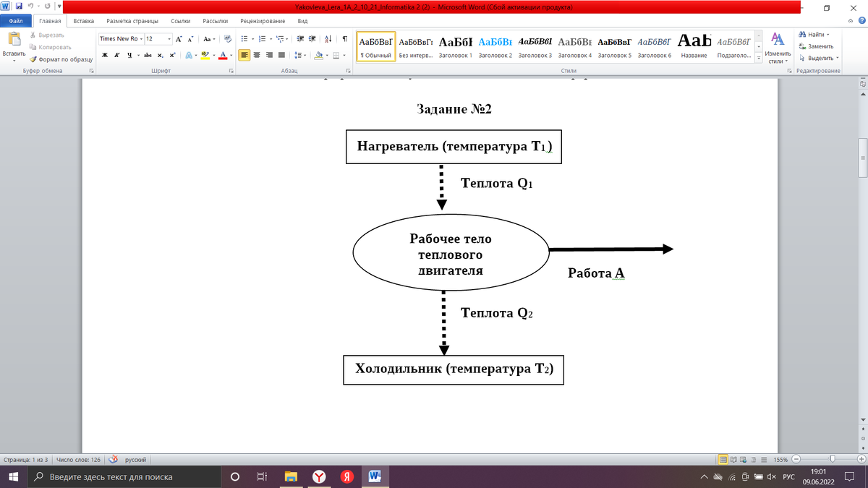
Task: Open the font size dropdown
Action: pyautogui.click(x=169, y=39)
